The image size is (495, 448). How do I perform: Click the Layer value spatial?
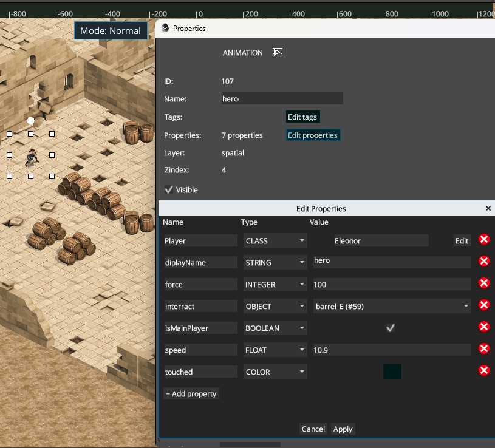coord(233,153)
